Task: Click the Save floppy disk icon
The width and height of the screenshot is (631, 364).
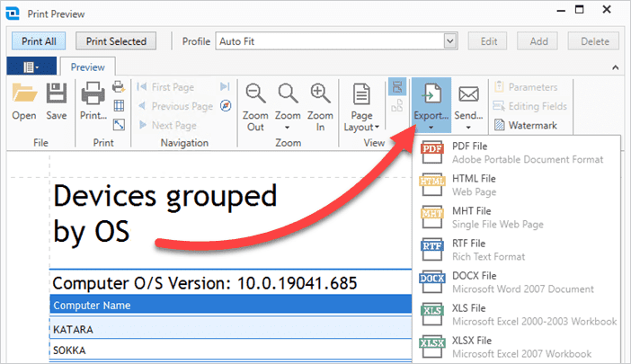Action: tap(57, 102)
